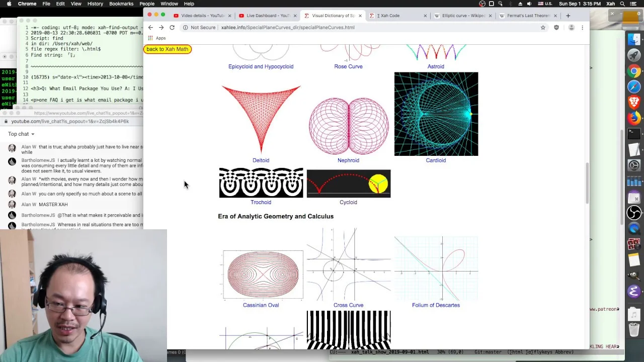Image resolution: width=644 pixels, height=362 pixels.
Task: Add a new tab with the plus button
Action: [x=568, y=16]
